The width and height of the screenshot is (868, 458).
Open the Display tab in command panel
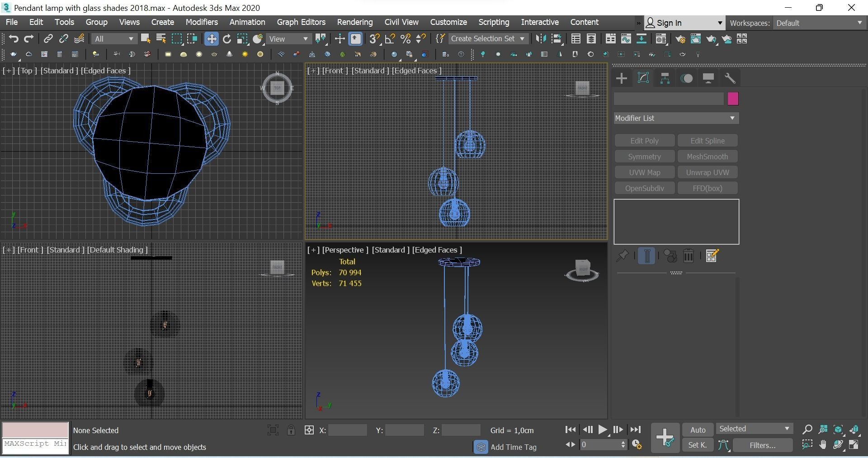tap(708, 78)
